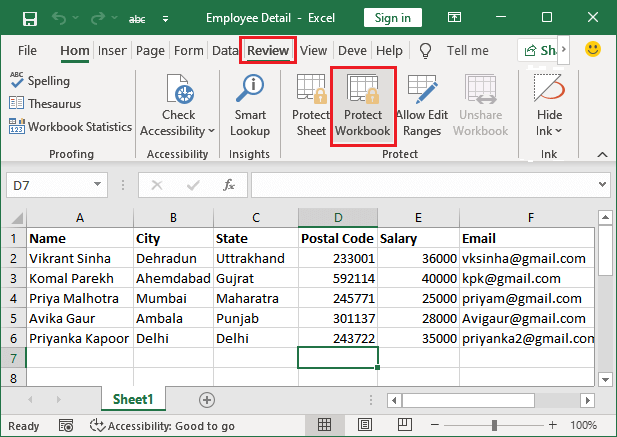Click the Sign in button
This screenshot has width=617, height=437.
pyautogui.click(x=392, y=18)
